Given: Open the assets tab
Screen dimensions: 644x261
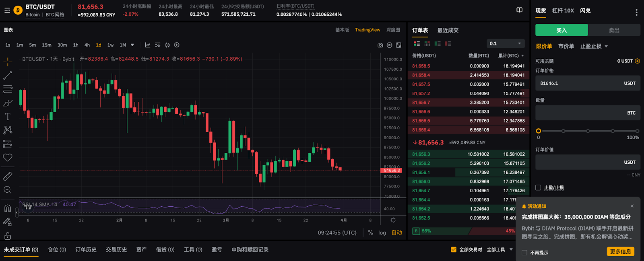Looking at the screenshot, I should 141,249.
